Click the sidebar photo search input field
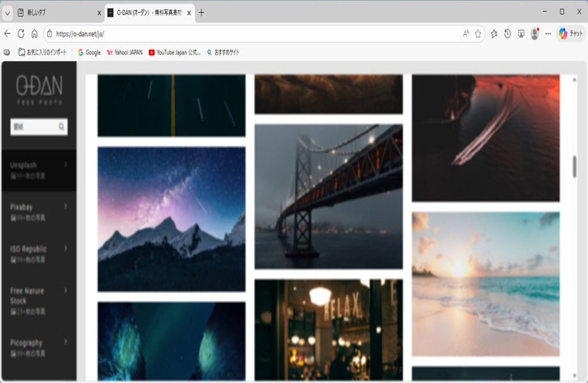This screenshot has width=588, height=383. [x=33, y=127]
